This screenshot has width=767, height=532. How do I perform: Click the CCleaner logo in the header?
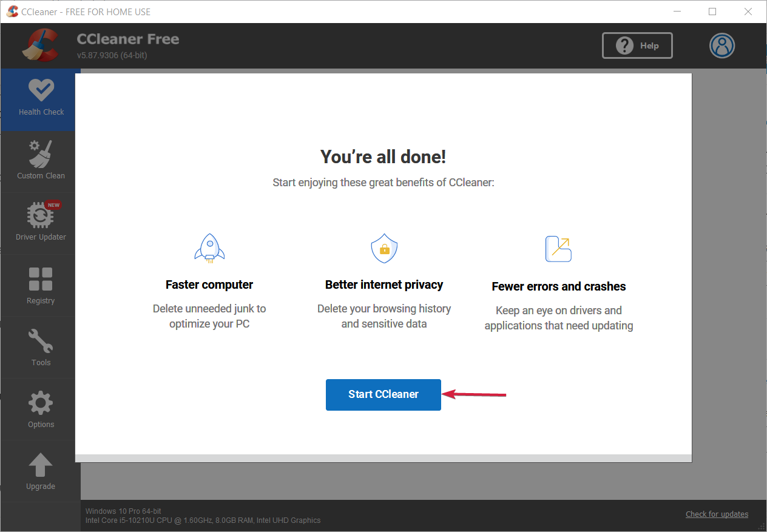click(x=40, y=45)
